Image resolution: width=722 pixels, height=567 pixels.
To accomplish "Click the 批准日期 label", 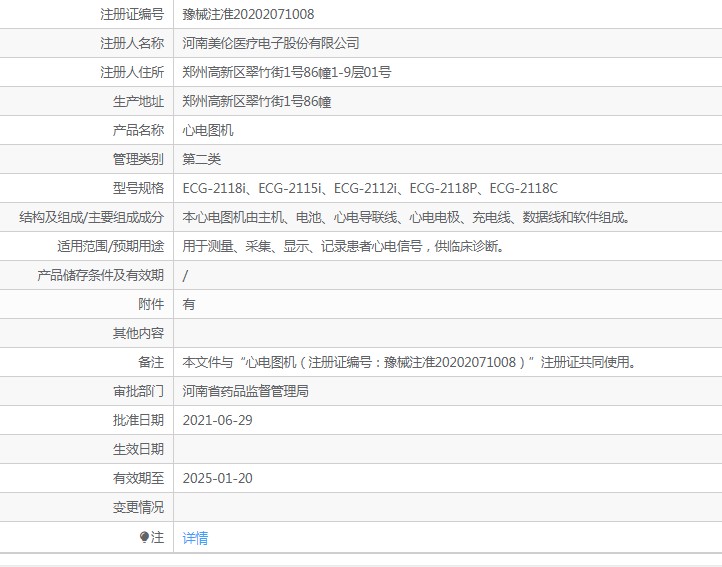I will point(139,420).
